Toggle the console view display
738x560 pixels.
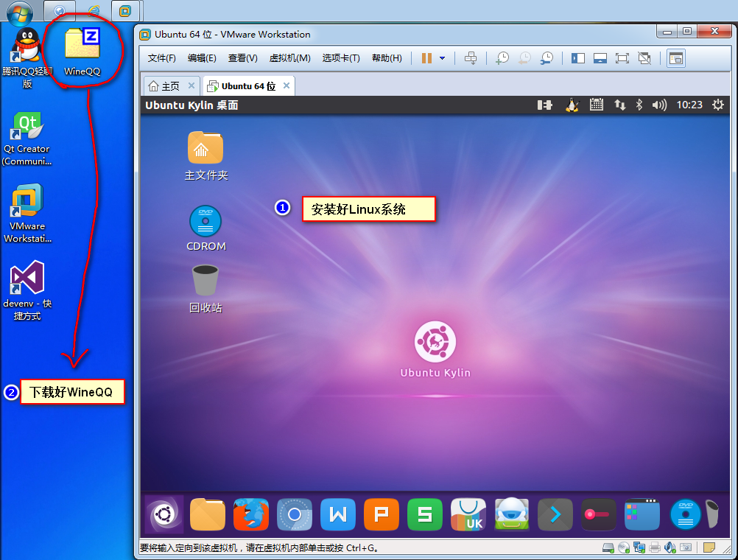point(600,57)
